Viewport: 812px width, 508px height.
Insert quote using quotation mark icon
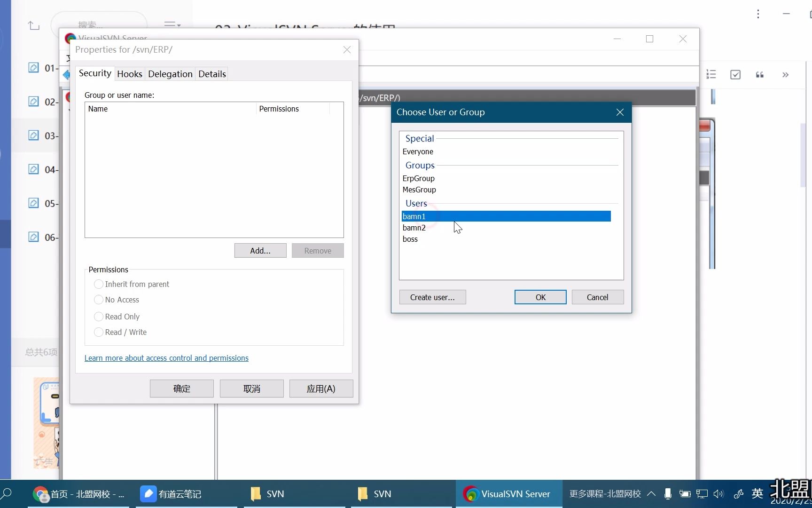[760, 75]
